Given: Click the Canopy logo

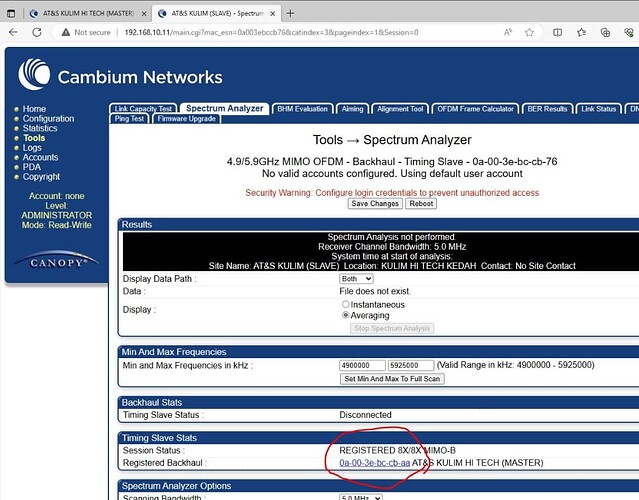Looking at the screenshot, I should pos(57,260).
